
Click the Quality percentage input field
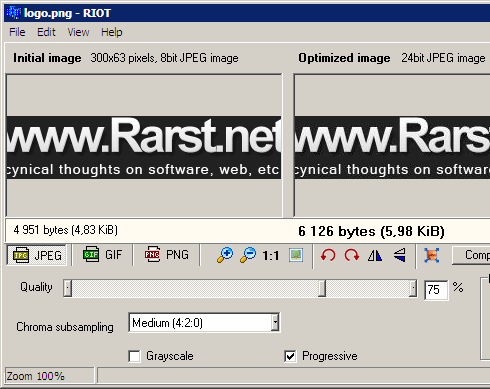[436, 290]
